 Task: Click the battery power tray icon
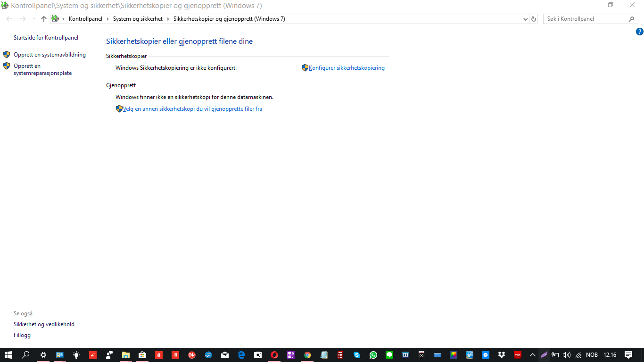[x=555, y=355]
